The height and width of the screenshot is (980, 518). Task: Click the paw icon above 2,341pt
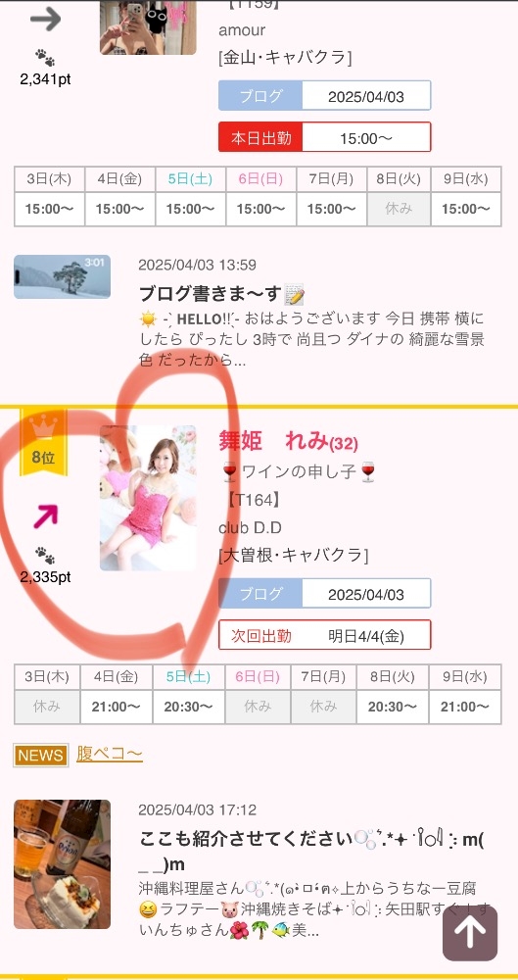tap(44, 58)
